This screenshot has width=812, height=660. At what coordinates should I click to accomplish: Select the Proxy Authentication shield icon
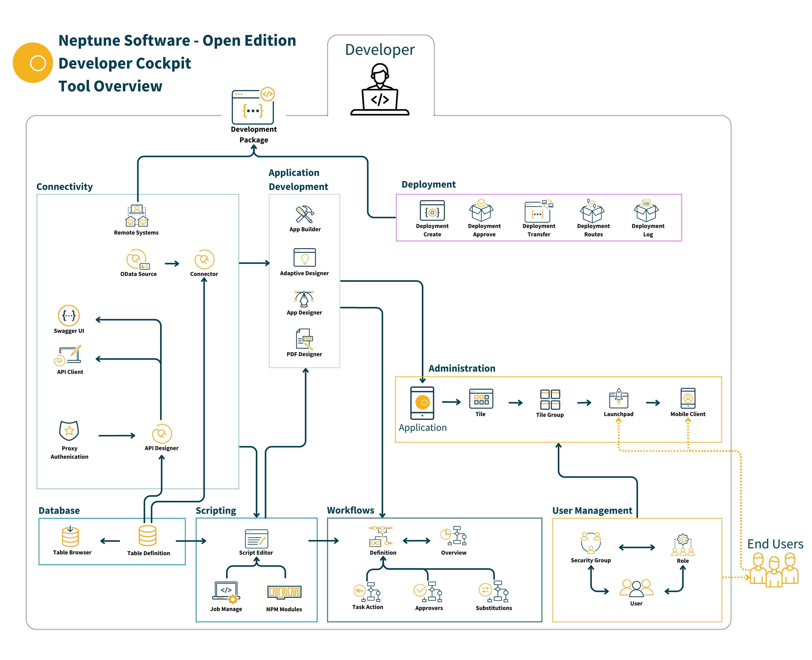[x=69, y=430]
